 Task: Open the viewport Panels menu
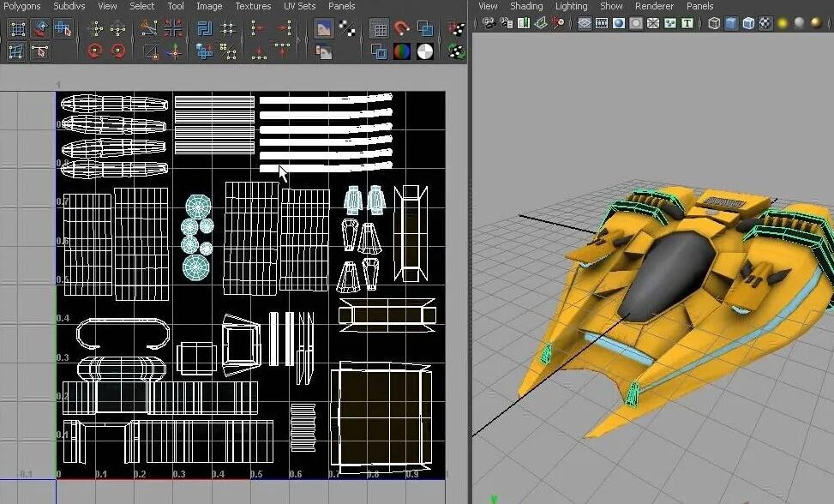[700, 6]
